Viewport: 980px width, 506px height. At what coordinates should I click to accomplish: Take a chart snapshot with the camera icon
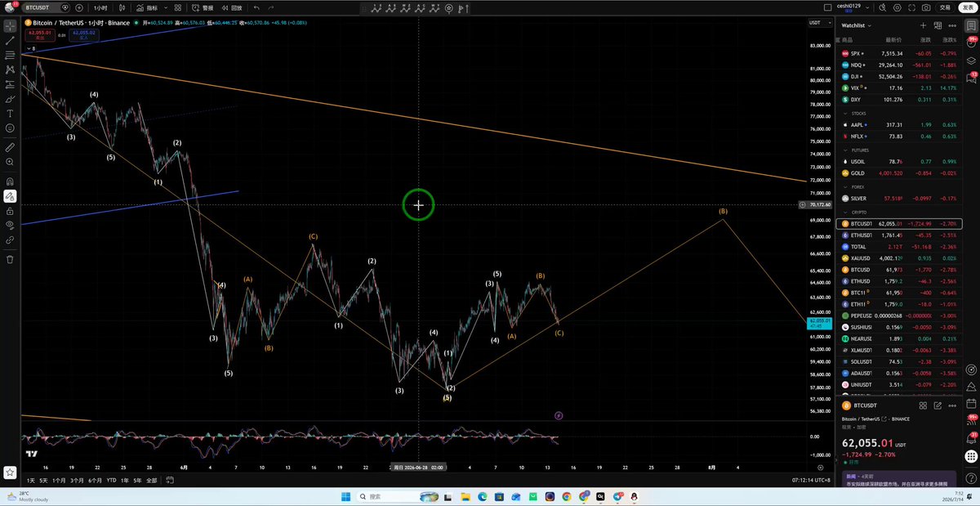(926, 7)
